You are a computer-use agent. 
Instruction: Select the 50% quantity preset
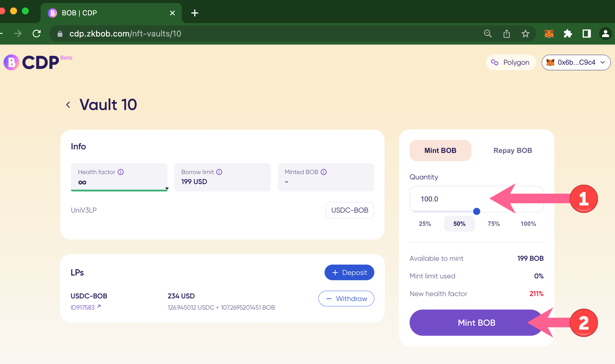click(x=459, y=224)
